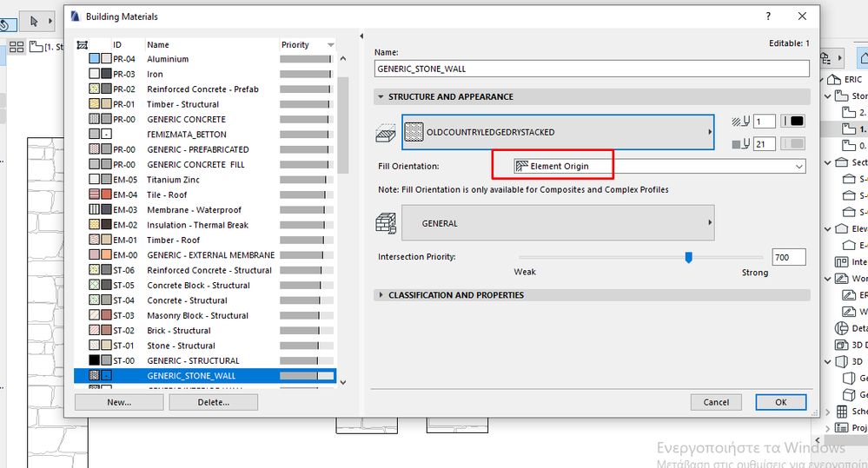
Task: Select the ΓΕΜΙΣΜΑΤΑ_BETTON material row
Action: 205,135
